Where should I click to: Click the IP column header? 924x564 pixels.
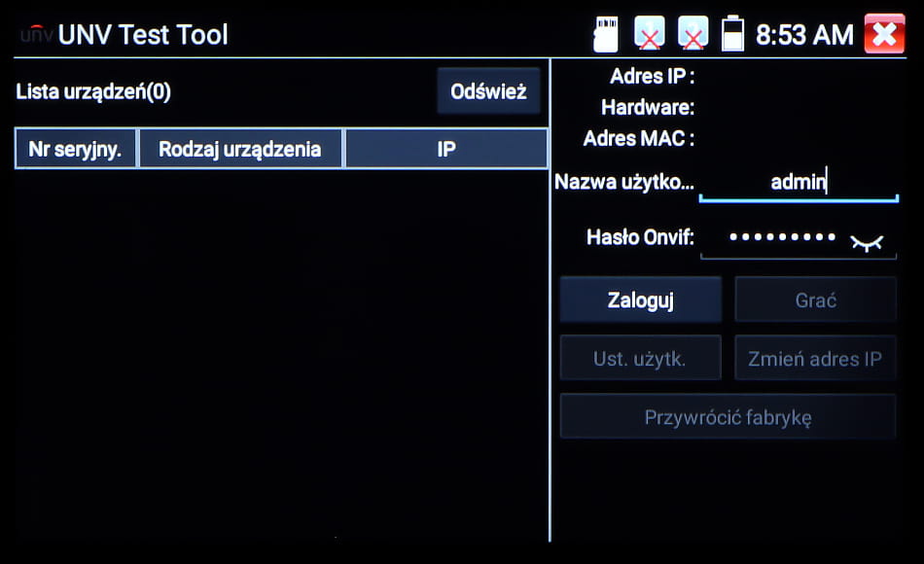(x=445, y=148)
